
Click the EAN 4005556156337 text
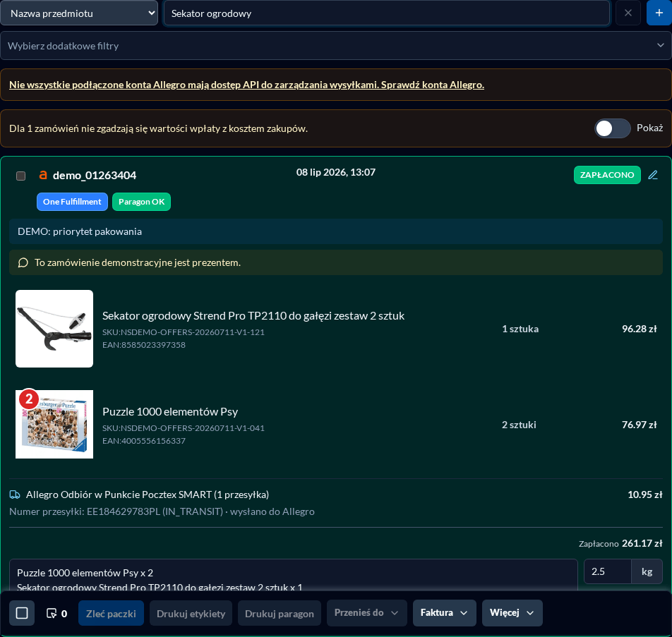click(144, 441)
